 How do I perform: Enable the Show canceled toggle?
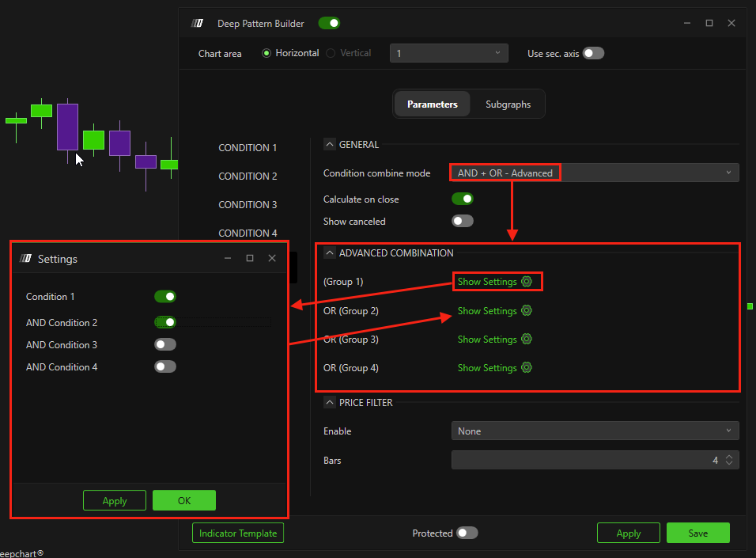[462, 222]
